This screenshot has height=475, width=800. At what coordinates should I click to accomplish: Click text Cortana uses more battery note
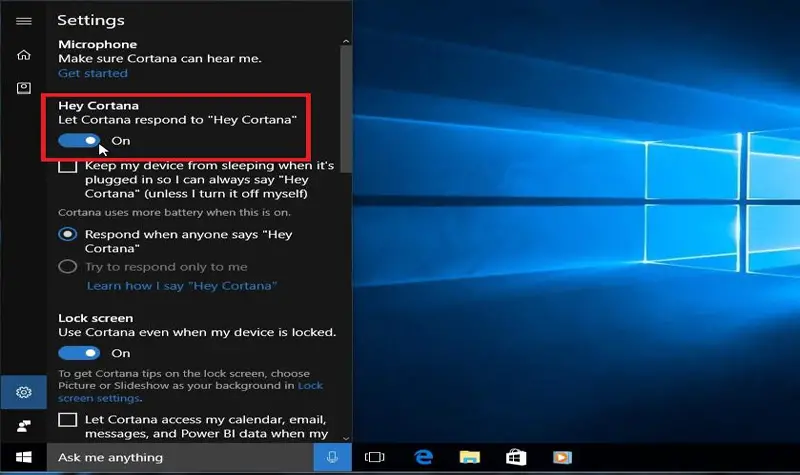tap(174, 212)
